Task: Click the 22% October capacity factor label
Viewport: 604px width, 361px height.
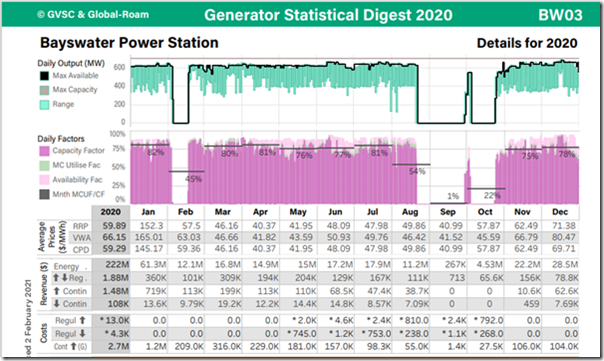Action: (x=492, y=195)
